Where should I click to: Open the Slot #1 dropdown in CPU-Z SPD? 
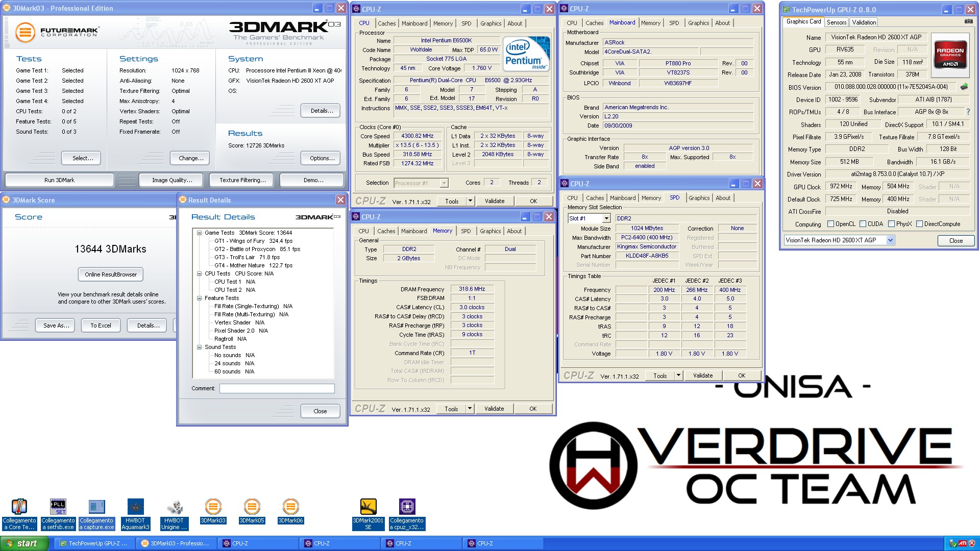606,218
